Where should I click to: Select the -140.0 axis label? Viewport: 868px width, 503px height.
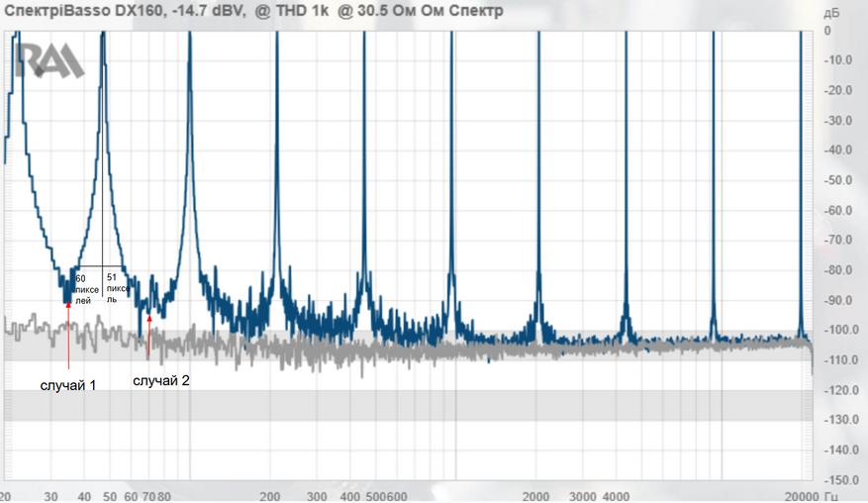coord(840,450)
